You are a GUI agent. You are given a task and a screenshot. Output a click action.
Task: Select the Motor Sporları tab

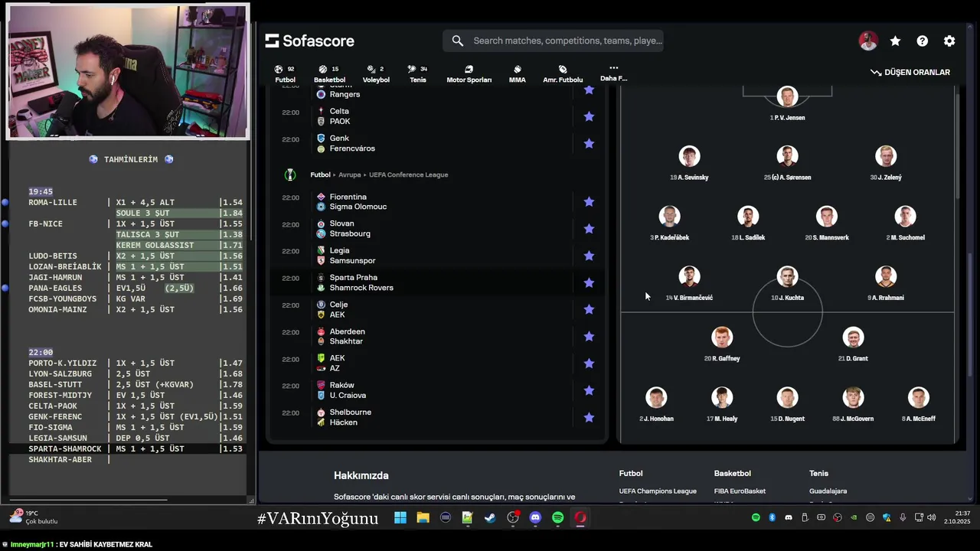coord(469,73)
